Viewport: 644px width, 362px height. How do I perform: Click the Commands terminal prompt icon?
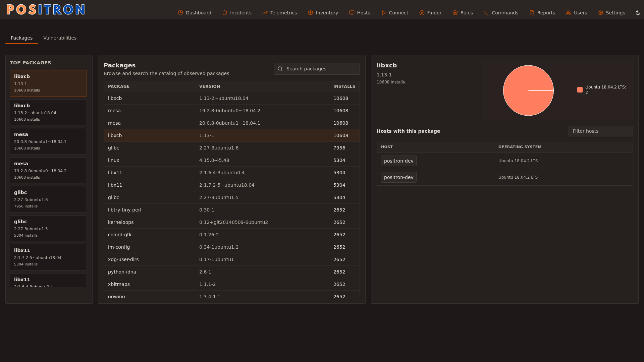tap(486, 13)
